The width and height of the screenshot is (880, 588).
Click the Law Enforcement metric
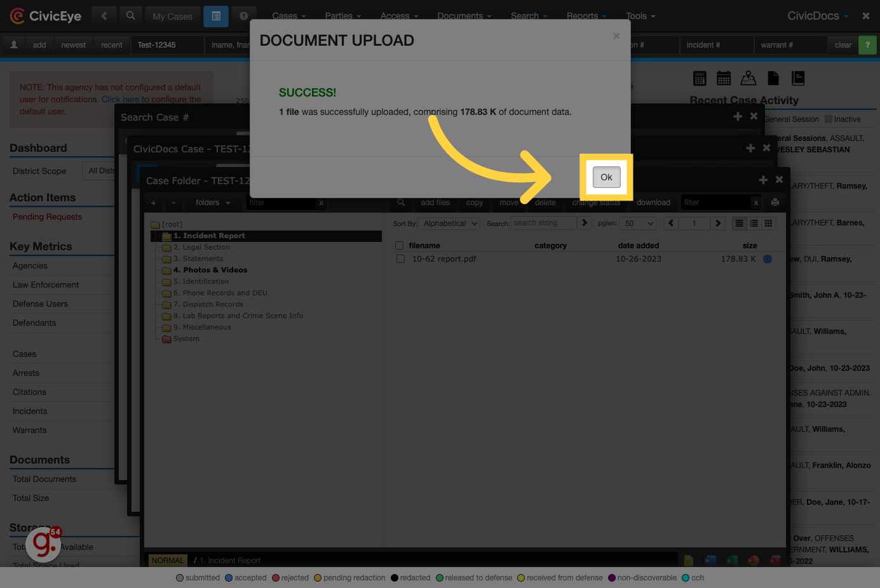tap(46, 284)
